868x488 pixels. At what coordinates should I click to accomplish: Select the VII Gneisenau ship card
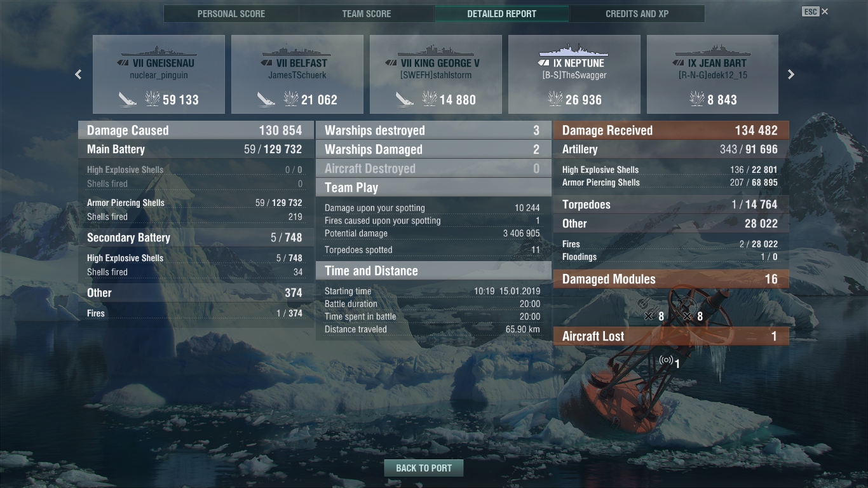[x=159, y=74]
